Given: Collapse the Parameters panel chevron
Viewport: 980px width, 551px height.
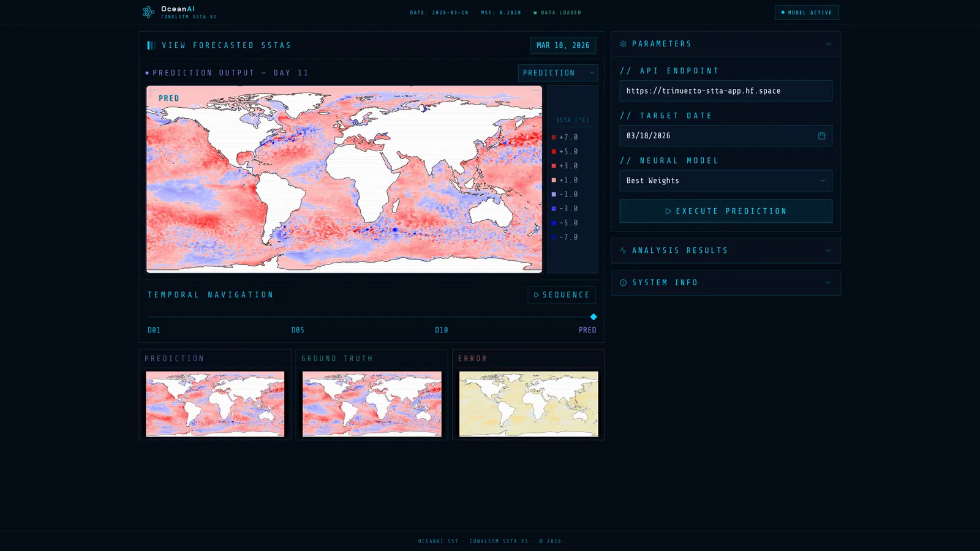Looking at the screenshot, I should (x=828, y=44).
